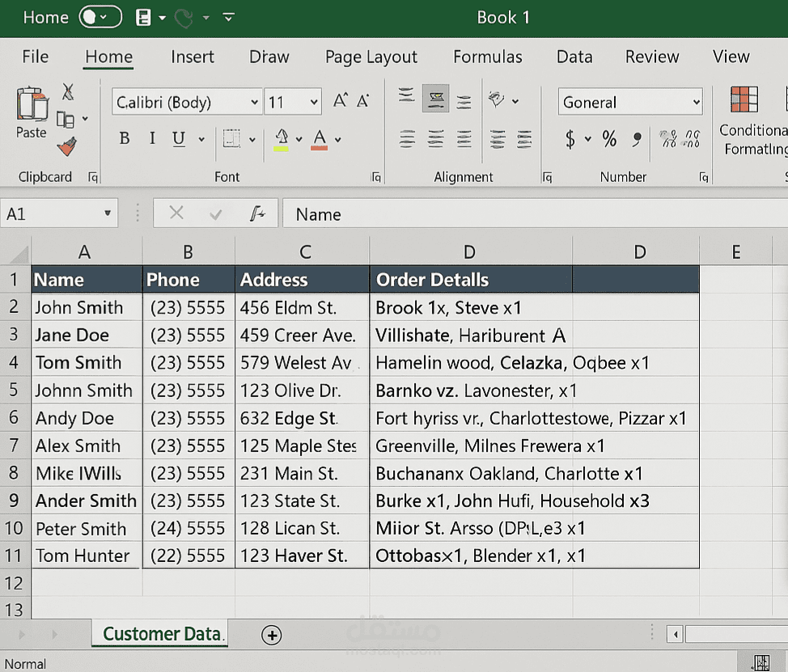Viewport: 788px width, 672px height.
Task: Click the Borders icon
Action: point(231,138)
